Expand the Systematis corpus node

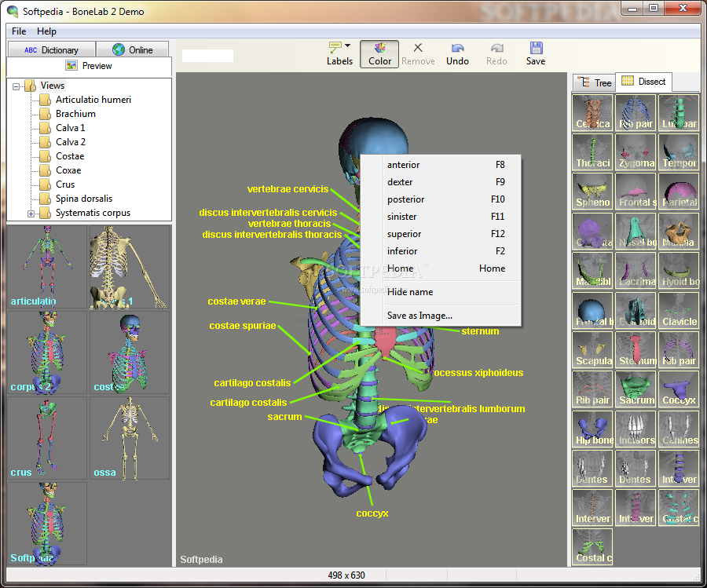(x=31, y=214)
